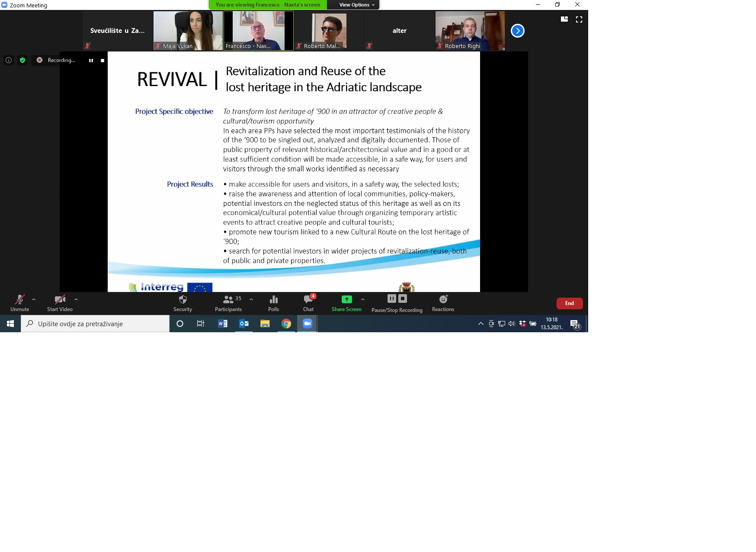The height and width of the screenshot is (552, 756).
Task: Pause recording from the top-left indicator
Action: pos(91,61)
